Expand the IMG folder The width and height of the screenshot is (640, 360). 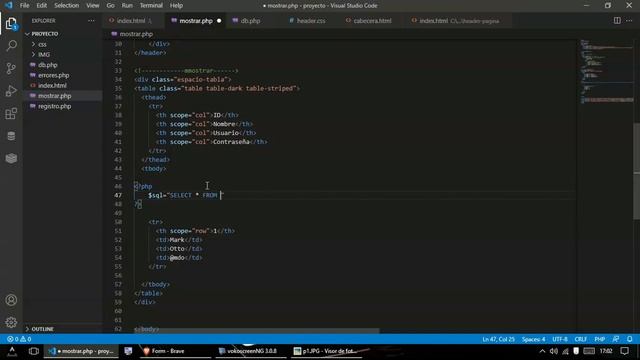point(44,54)
